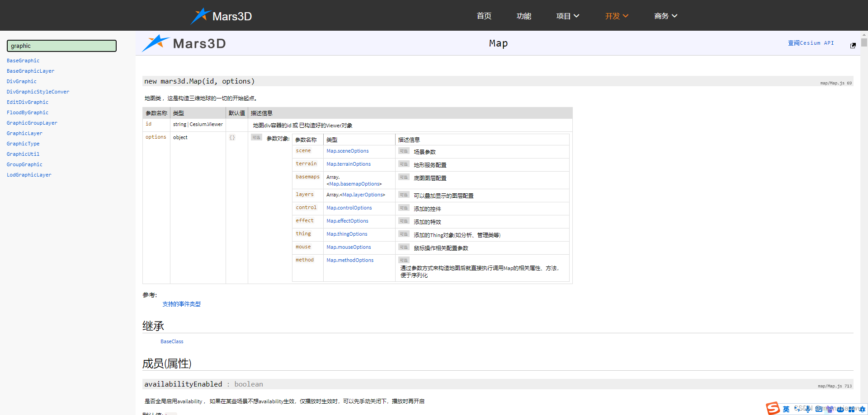Click the Mars3D star logo in docs header
The image size is (868, 415).
156,43
